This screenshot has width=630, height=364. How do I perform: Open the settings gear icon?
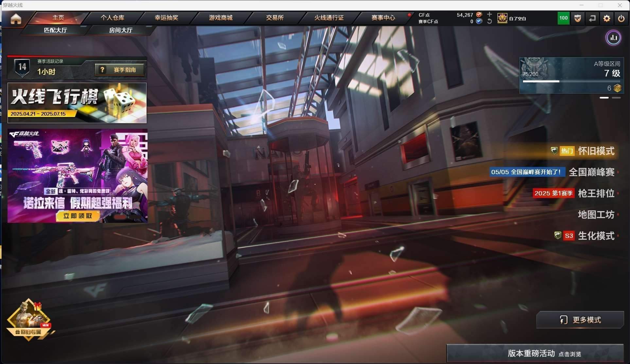click(606, 18)
